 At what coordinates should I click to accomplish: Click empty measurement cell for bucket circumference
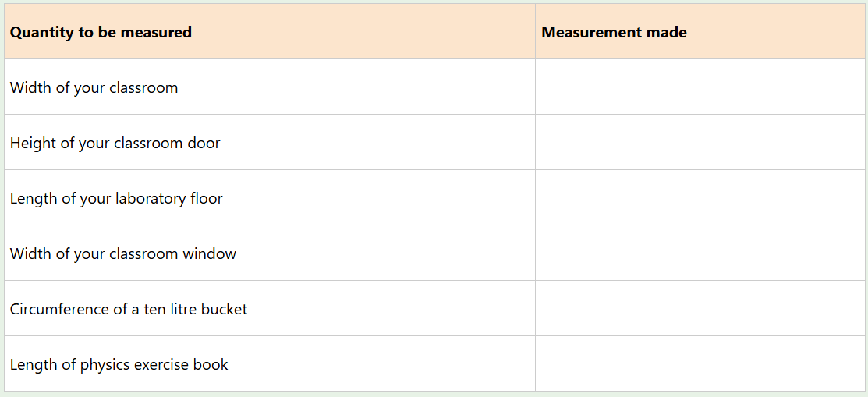(700, 309)
